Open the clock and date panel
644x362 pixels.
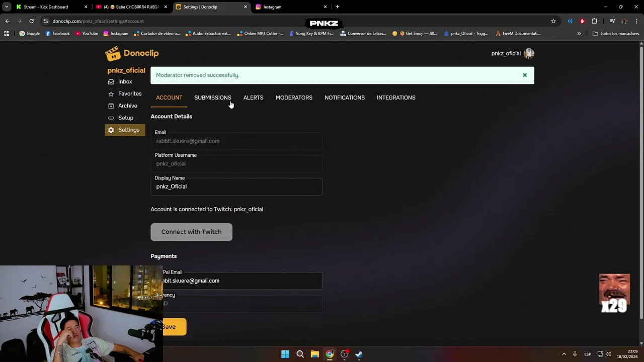627,354
